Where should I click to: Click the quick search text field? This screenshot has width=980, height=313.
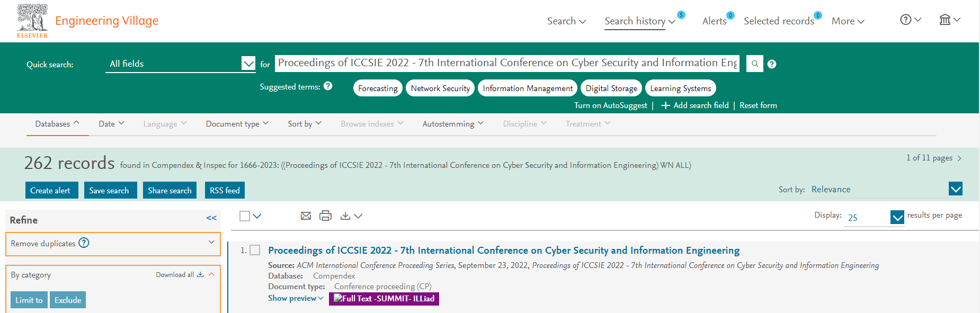click(507, 63)
